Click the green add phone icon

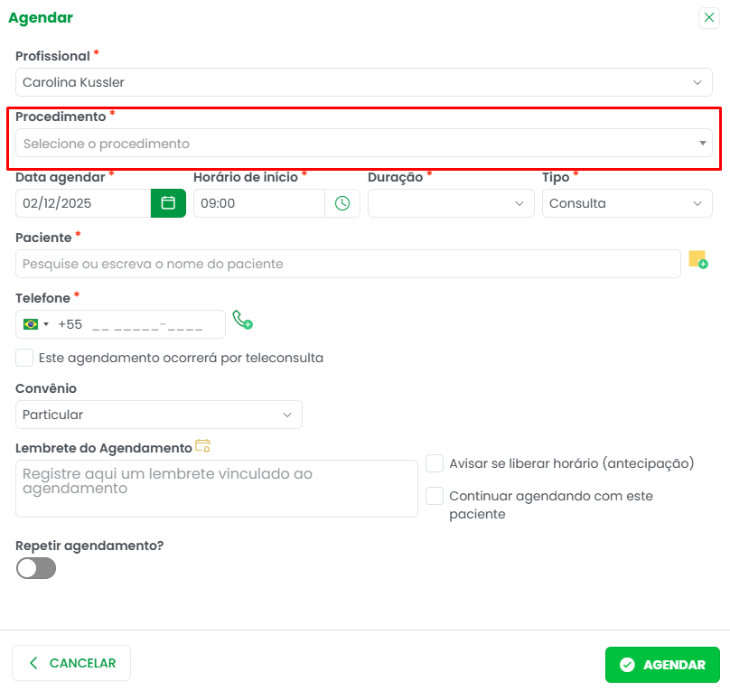[x=242, y=320]
